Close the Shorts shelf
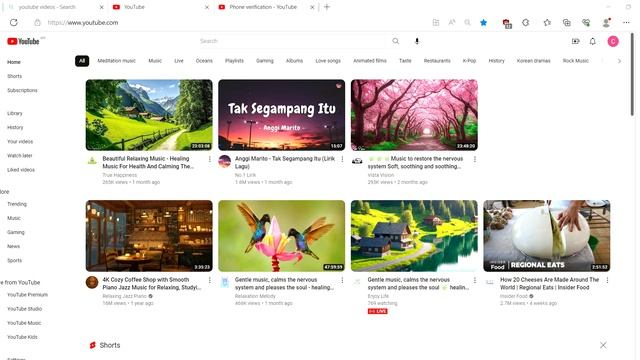 [x=603, y=345]
